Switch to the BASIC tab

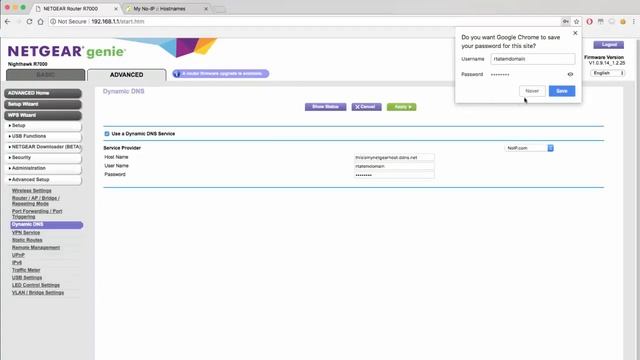point(45,75)
